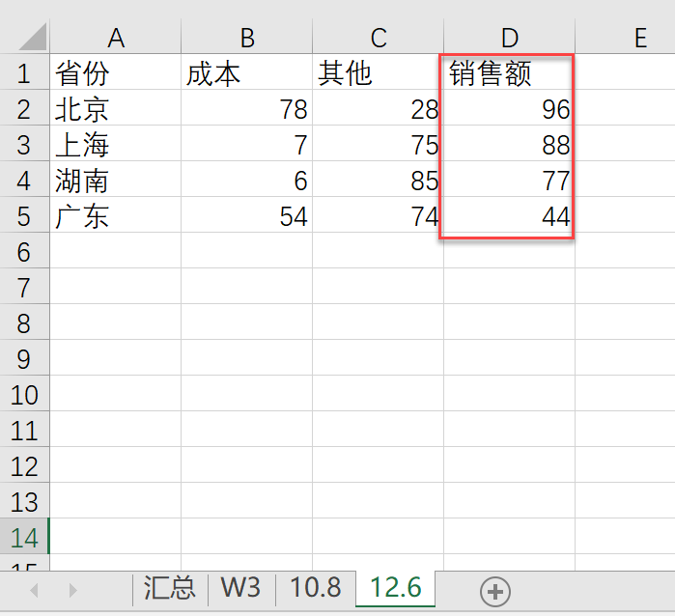The width and height of the screenshot is (675, 616).
Task: Select the active 12.6 sheet tab
Action: pyautogui.click(x=396, y=588)
